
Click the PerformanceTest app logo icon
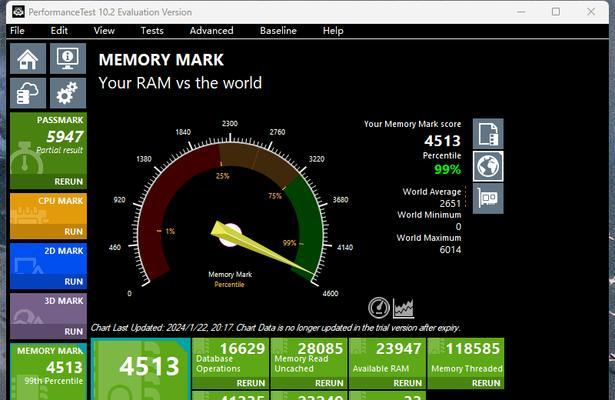pyautogui.click(x=18, y=12)
